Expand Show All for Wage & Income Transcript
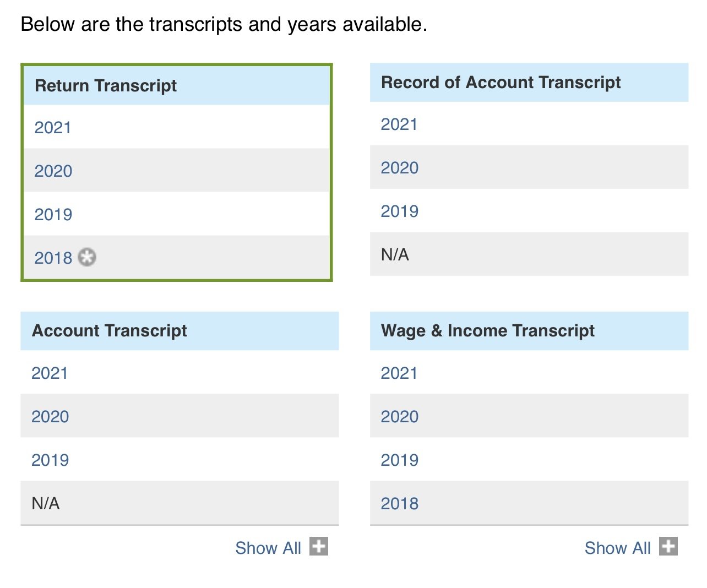The height and width of the screenshot is (588, 707). point(618,548)
